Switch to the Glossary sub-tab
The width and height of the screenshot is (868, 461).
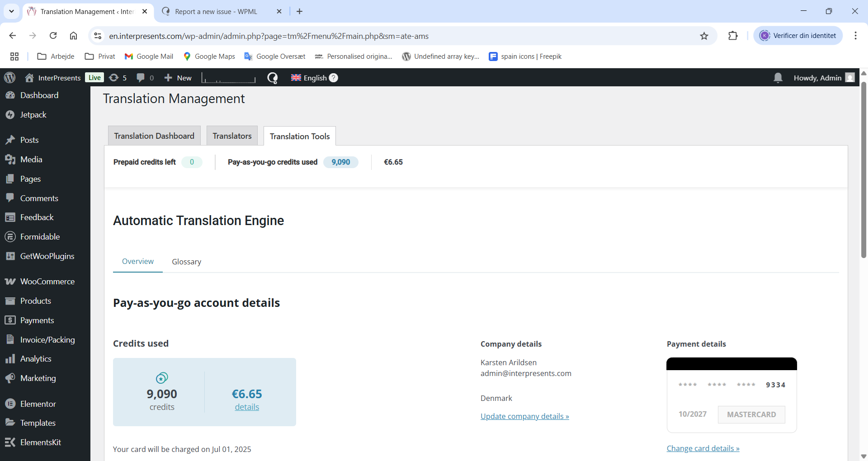click(186, 262)
